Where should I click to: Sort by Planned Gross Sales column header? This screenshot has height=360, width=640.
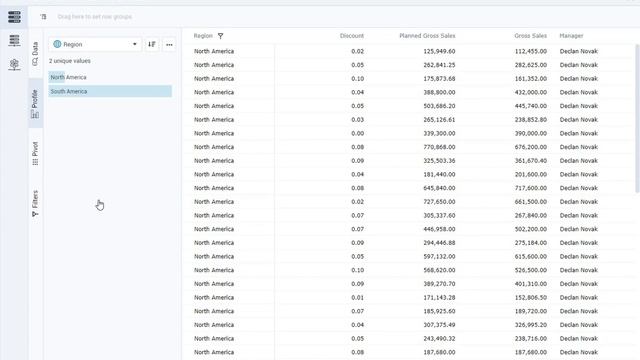click(x=427, y=36)
